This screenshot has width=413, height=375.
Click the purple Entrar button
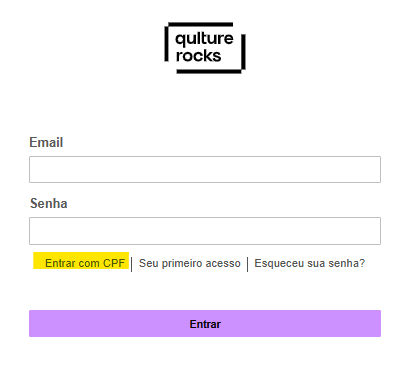tap(205, 323)
